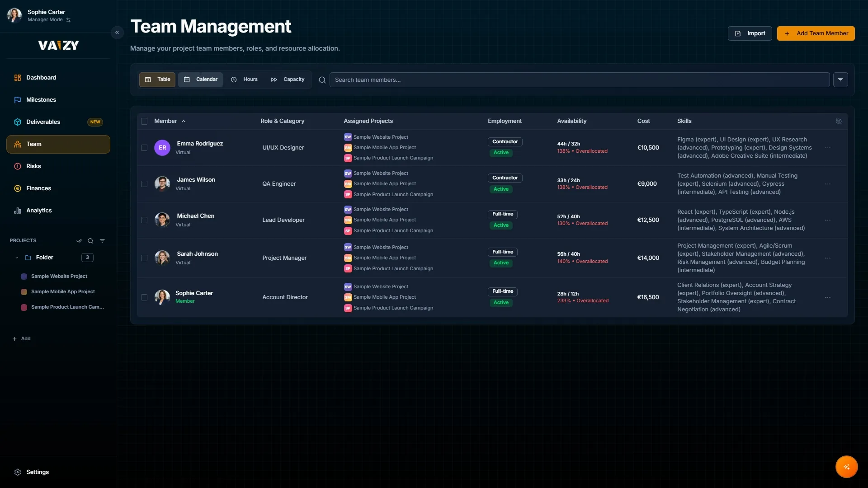Toggle column visibility eye icon in table header
The image size is (868, 488).
[839, 121]
